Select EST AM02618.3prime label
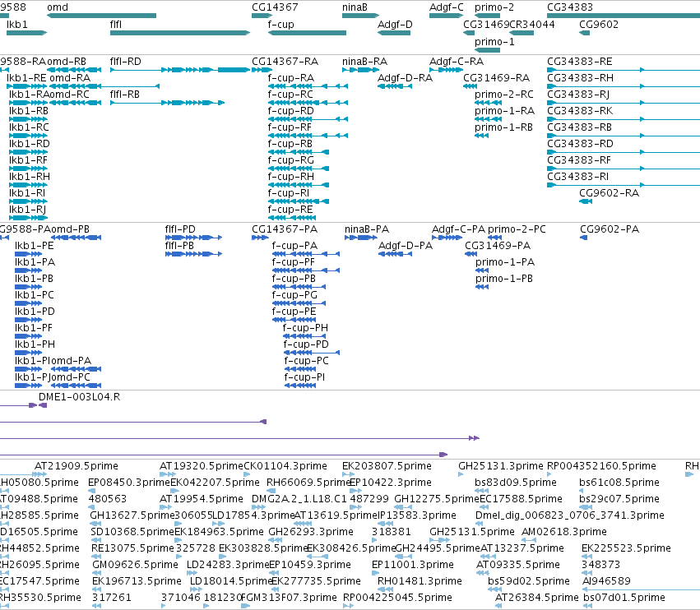This screenshot has height=610, width=700. point(563,531)
